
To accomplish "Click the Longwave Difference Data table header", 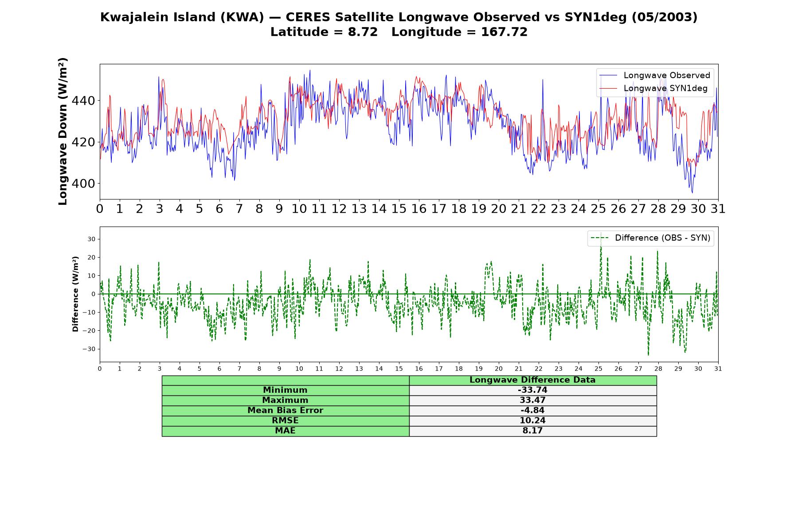I will [x=532, y=380].
